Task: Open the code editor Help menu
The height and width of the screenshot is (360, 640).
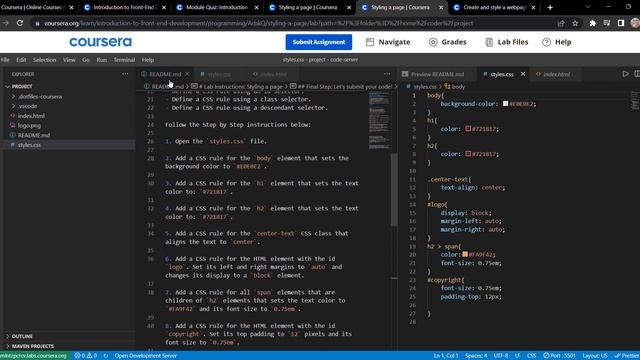Action: coord(148,60)
